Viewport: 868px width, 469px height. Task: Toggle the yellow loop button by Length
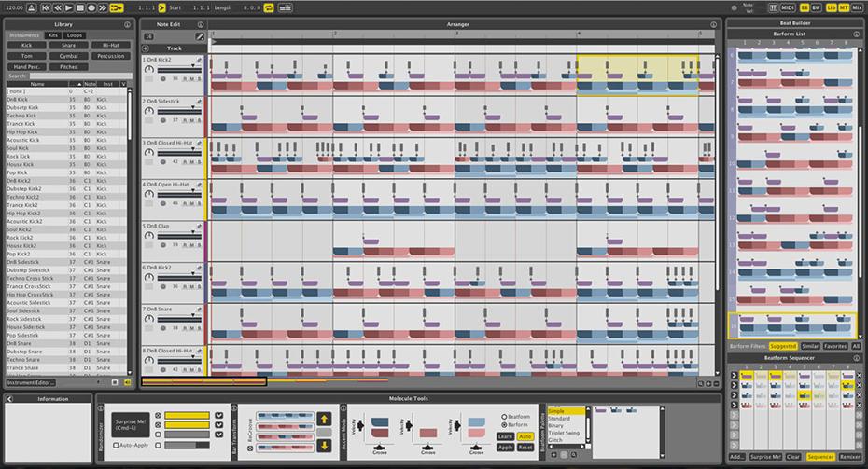tap(270, 7)
